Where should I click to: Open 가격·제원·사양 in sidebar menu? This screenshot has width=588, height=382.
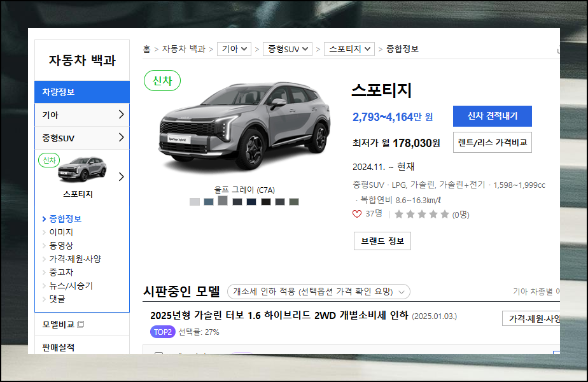[75, 259]
